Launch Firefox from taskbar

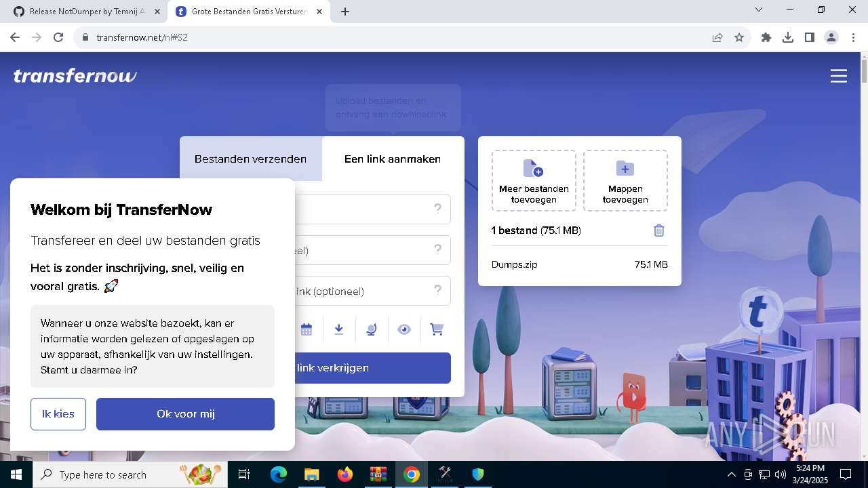click(x=344, y=474)
